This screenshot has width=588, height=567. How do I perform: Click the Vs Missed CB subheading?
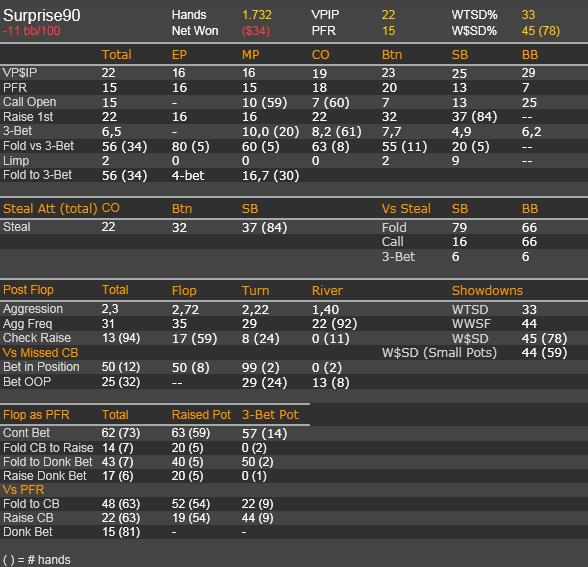click(40, 352)
